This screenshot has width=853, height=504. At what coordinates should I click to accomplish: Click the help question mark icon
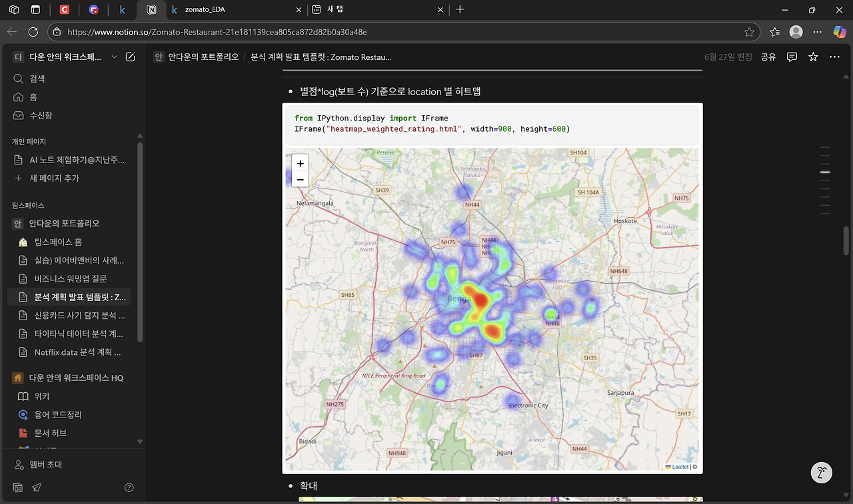(129, 487)
